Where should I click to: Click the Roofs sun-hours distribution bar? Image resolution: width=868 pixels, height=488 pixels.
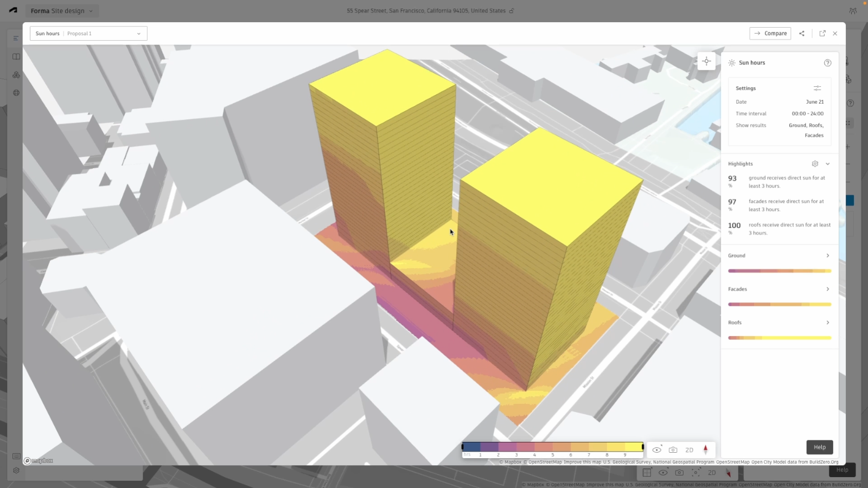tap(780, 338)
